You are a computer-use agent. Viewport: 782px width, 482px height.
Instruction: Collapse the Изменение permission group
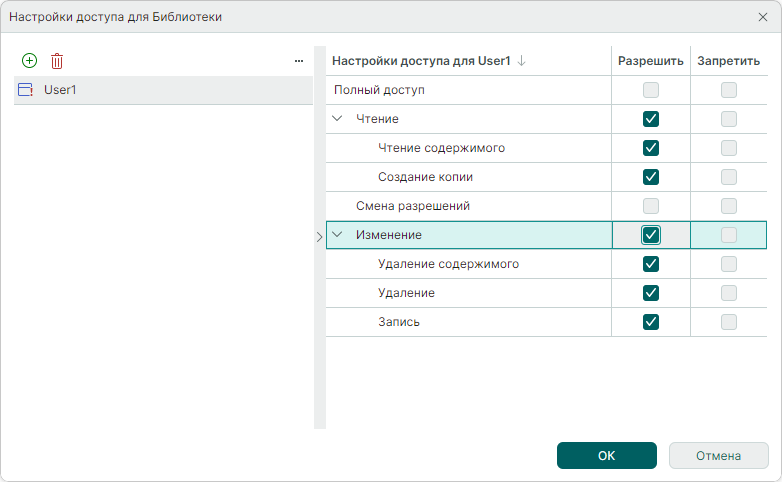(337, 235)
